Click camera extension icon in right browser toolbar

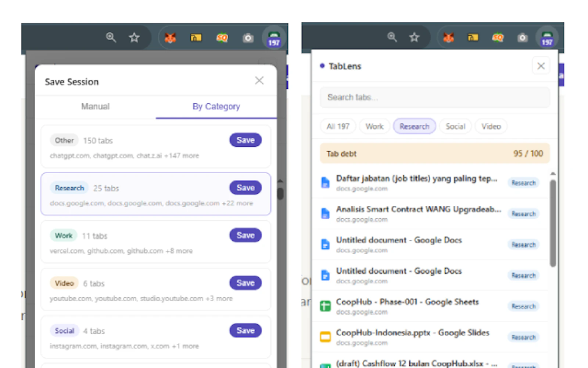point(522,38)
